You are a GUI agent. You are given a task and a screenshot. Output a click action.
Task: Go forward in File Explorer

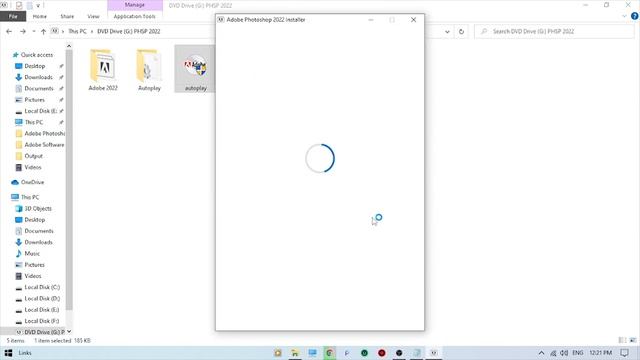pos(23,31)
